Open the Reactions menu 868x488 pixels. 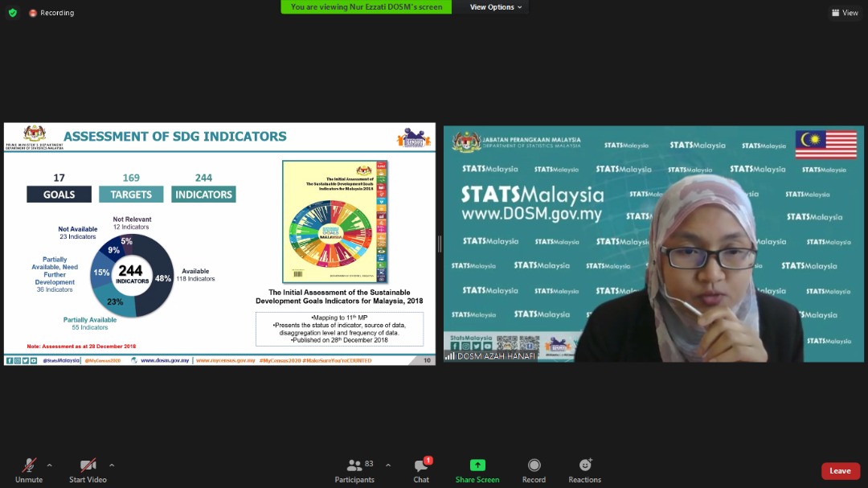(584, 470)
